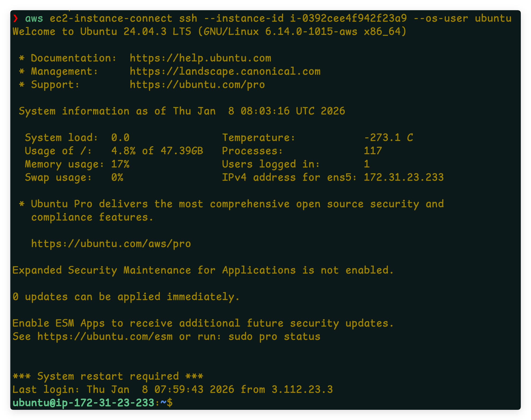Image resolution: width=531 pixels, height=420 pixels.
Task: Click the red prompt arrow symbol
Action: tap(15, 18)
